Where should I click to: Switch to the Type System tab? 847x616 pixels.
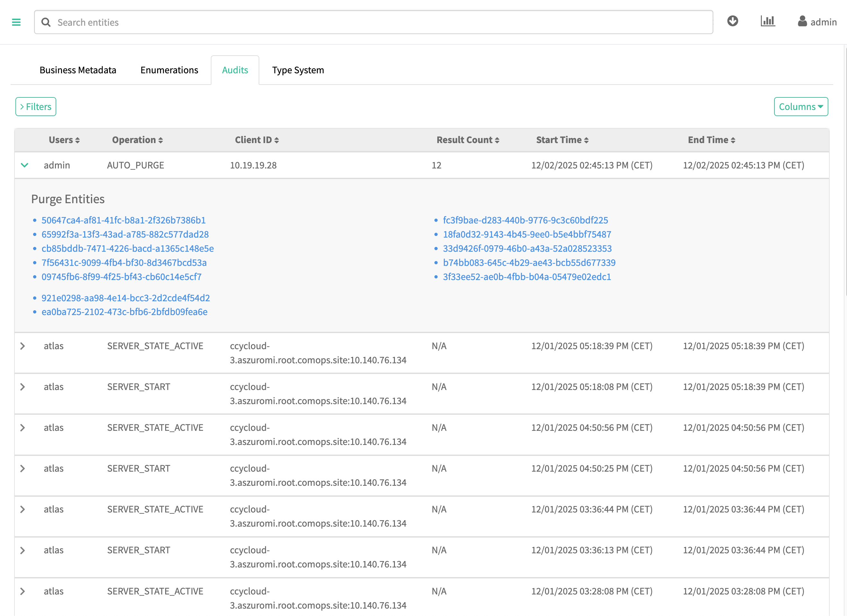[298, 70]
